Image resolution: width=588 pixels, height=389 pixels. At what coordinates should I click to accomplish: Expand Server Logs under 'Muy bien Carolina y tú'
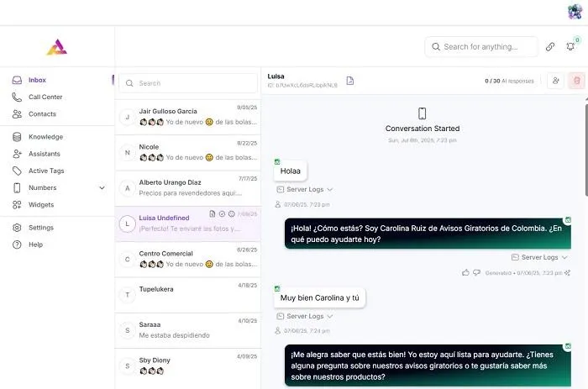304,316
